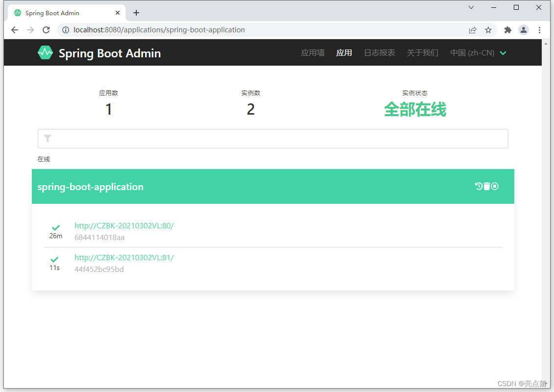The height and width of the screenshot is (392, 554).
Task: Click the filter funnel icon in the search bar
Action: click(x=48, y=139)
